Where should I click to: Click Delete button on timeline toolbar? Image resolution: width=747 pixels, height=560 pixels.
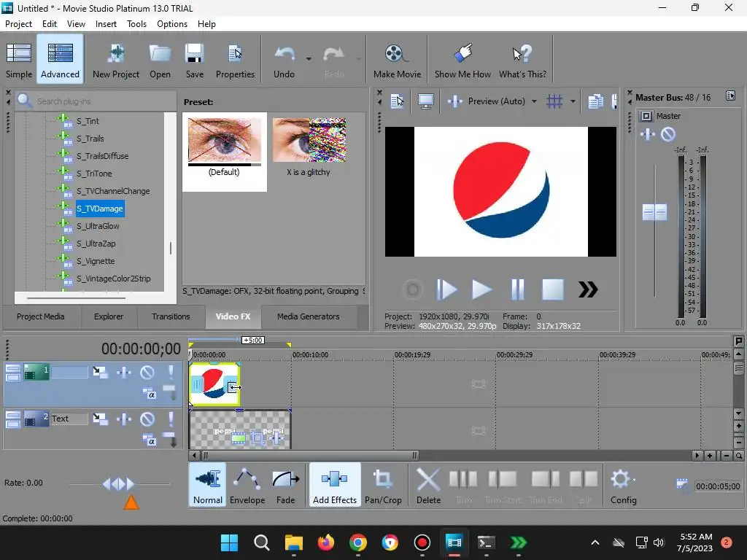[x=428, y=486]
